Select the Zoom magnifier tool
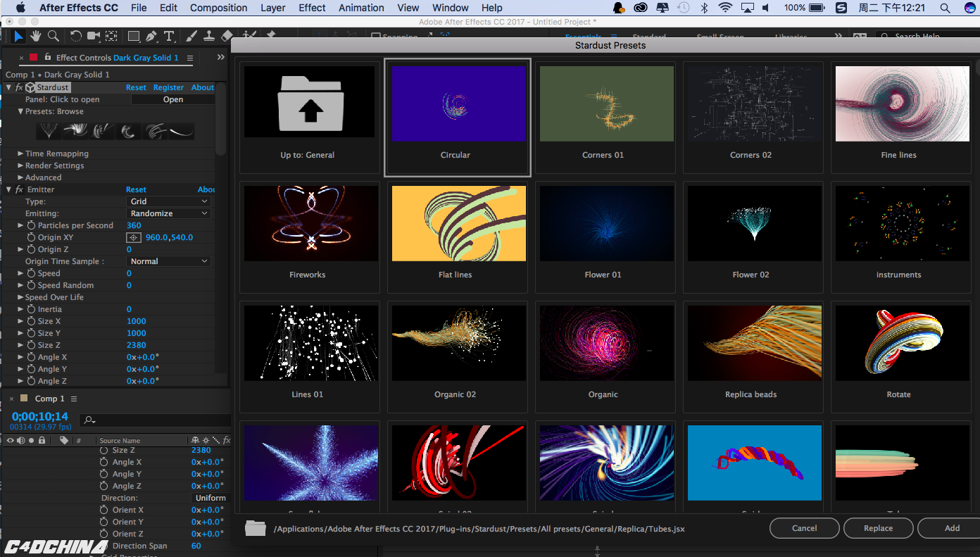 click(52, 36)
